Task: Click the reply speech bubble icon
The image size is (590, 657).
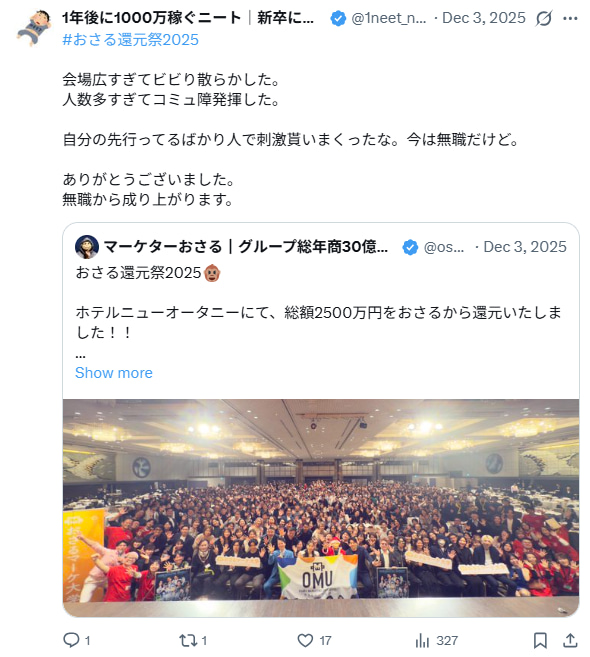Action: [x=71, y=640]
